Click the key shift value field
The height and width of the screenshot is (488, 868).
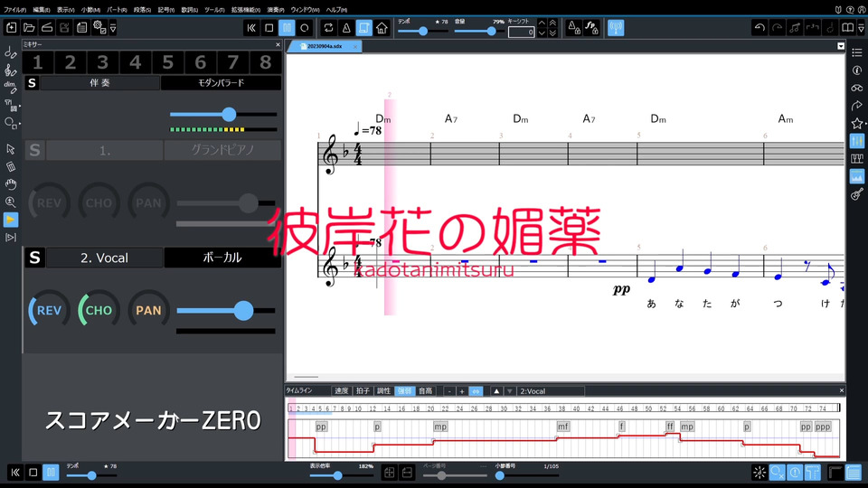click(521, 32)
